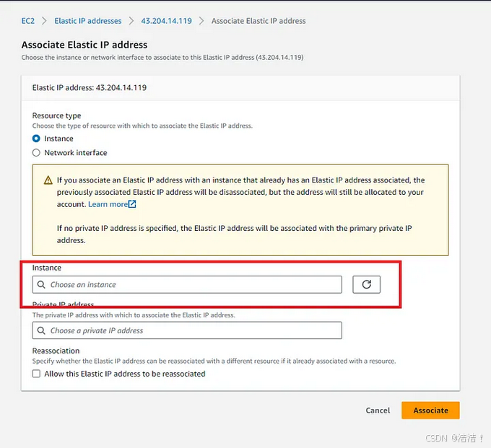Click the Associate Elastic IP address breadcrumb text
The width and height of the screenshot is (491, 448).
(x=258, y=21)
